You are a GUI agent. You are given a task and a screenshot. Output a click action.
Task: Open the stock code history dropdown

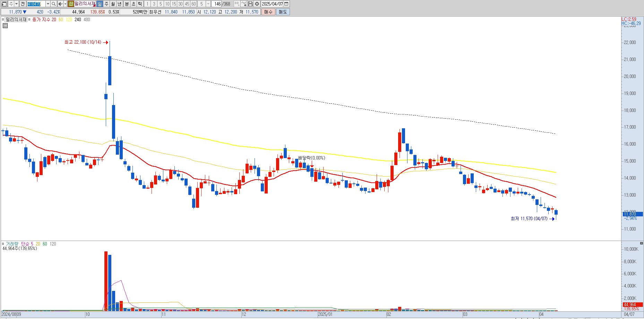(x=48, y=4)
